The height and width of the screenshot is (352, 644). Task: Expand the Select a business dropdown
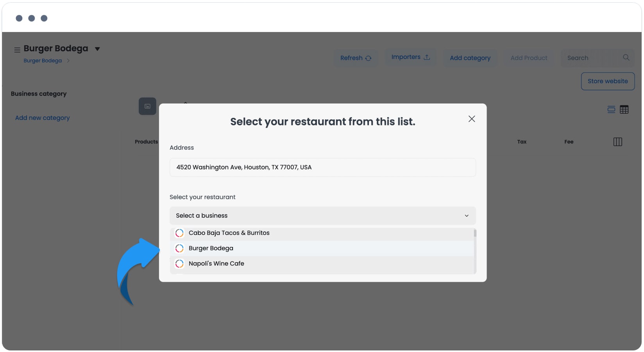pos(323,216)
